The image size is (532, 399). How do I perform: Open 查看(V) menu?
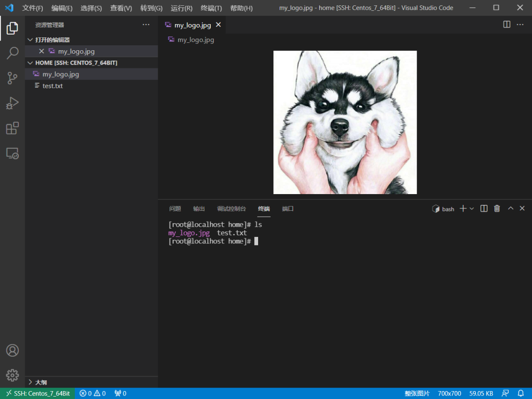[121, 8]
